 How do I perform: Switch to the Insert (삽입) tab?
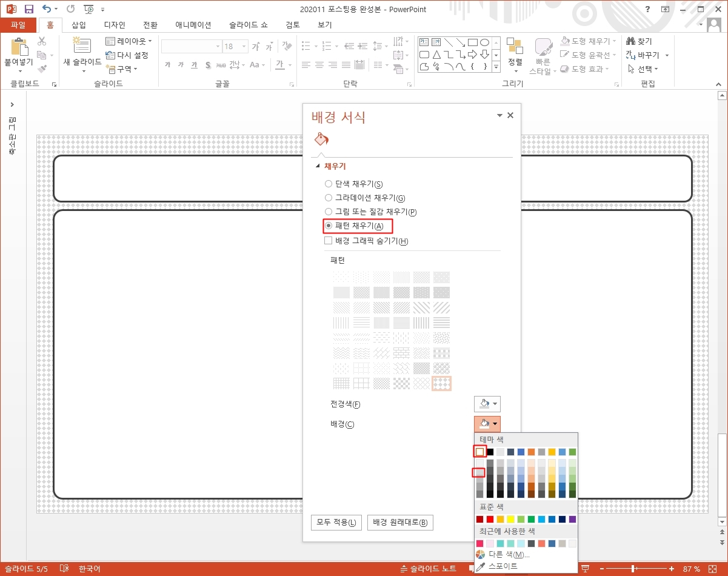(79, 25)
